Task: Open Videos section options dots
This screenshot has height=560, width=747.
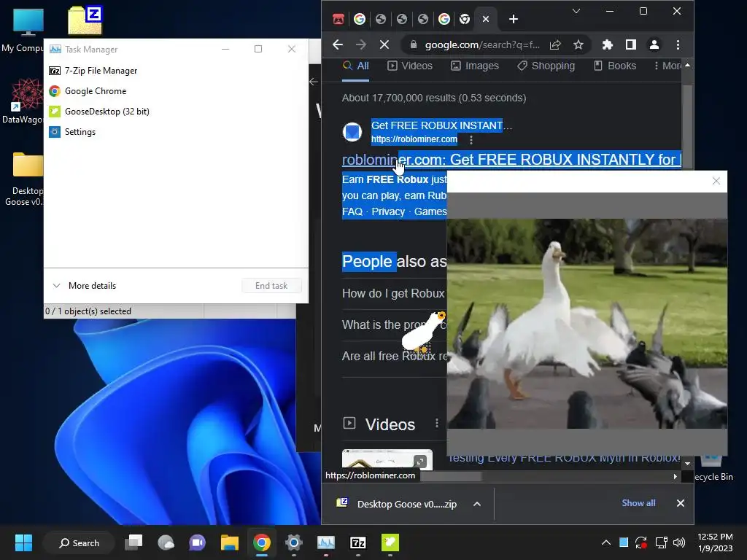Action: (x=437, y=424)
